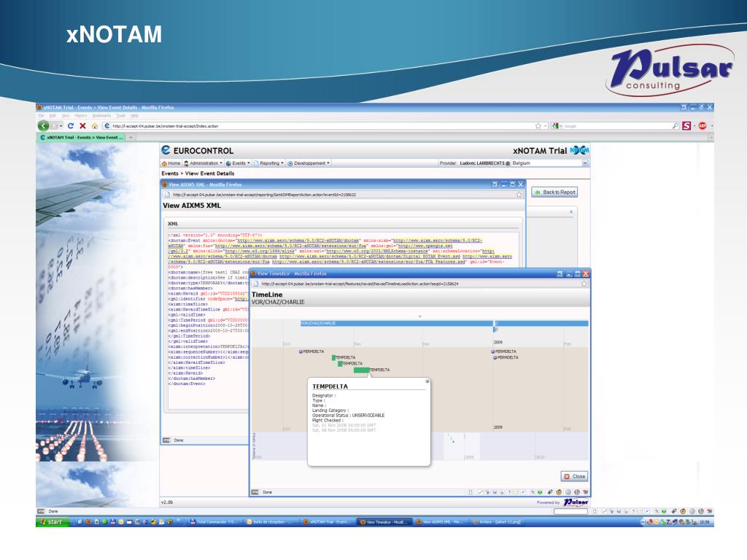Bookmark the View Timeslice page star

pos(584,284)
